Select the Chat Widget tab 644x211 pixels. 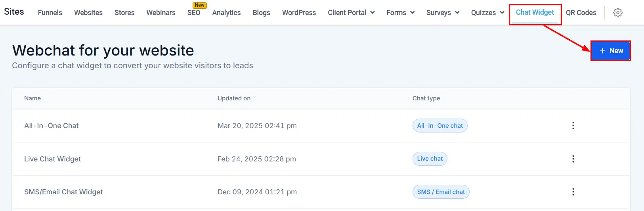coord(535,12)
